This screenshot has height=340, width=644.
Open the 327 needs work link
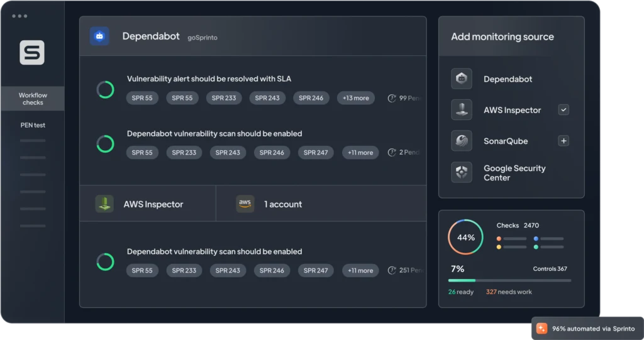coord(508,292)
